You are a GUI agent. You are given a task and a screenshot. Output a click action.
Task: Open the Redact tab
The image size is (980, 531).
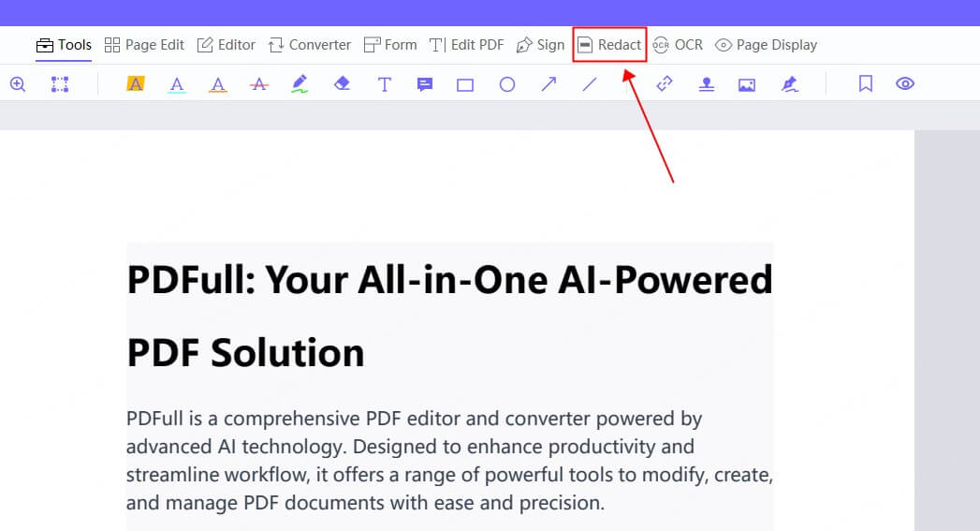[x=609, y=45]
